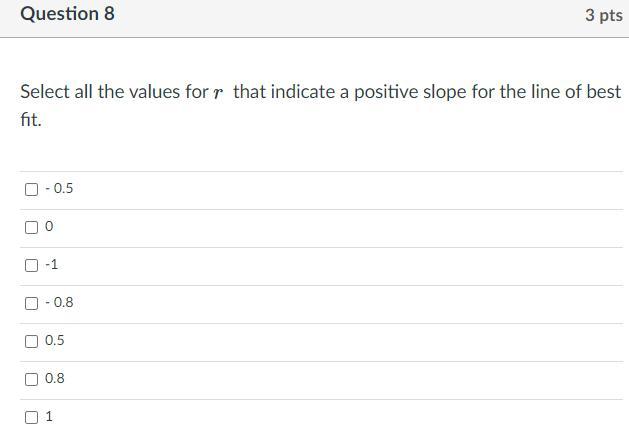Click the '0.5' option label text
Viewport: 629px width, 430px height.
point(55,341)
